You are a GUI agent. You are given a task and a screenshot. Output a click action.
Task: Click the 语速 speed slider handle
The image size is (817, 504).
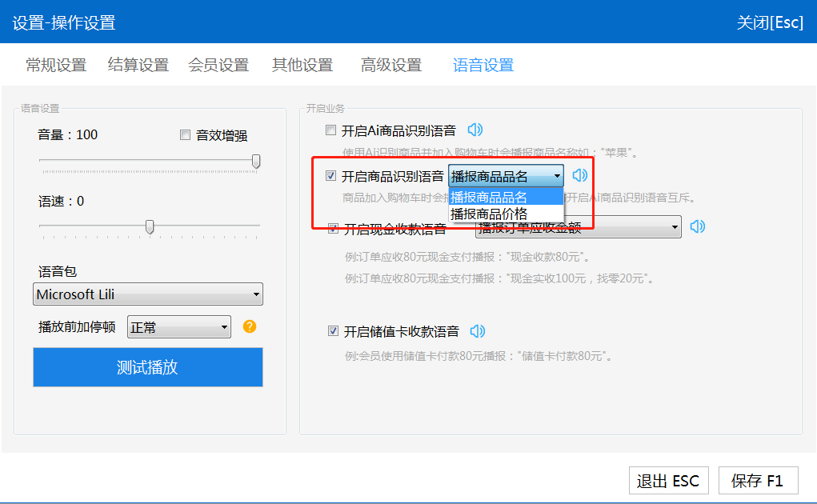pyautogui.click(x=150, y=227)
